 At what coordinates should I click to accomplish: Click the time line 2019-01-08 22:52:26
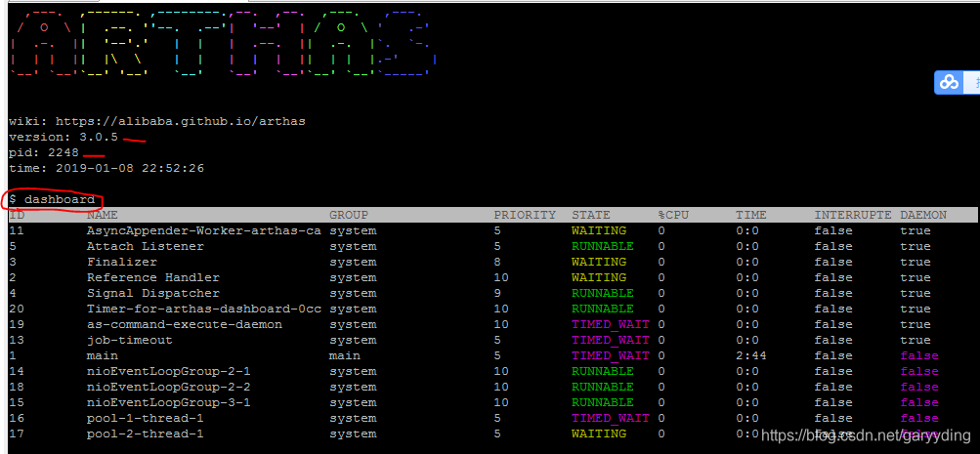pos(107,169)
